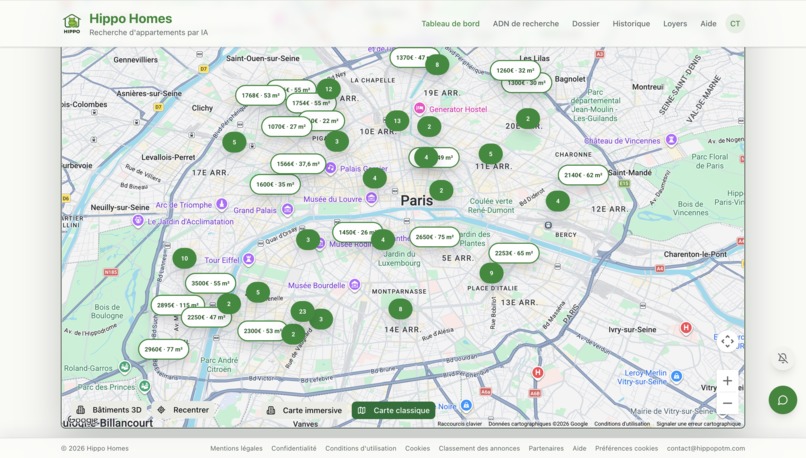Click Raccourcis clavier on the map
The image size is (806, 458).
tap(460, 424)
